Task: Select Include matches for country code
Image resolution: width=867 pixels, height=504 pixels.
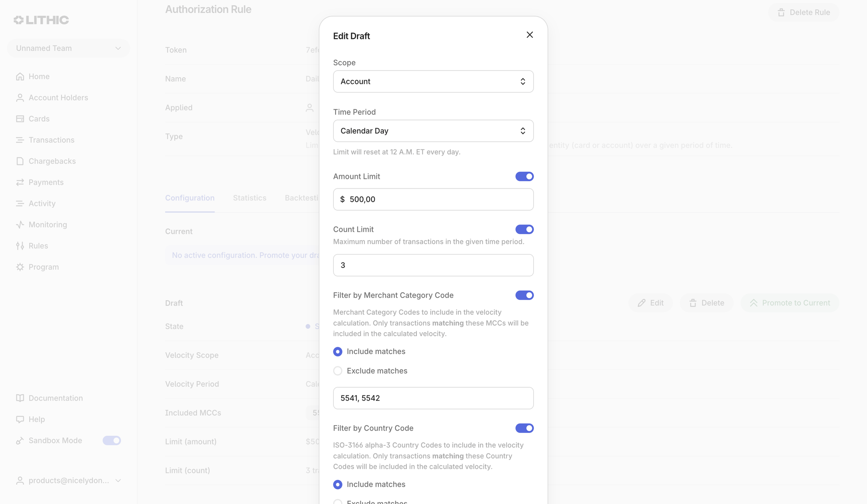Action: coord(338,484)
